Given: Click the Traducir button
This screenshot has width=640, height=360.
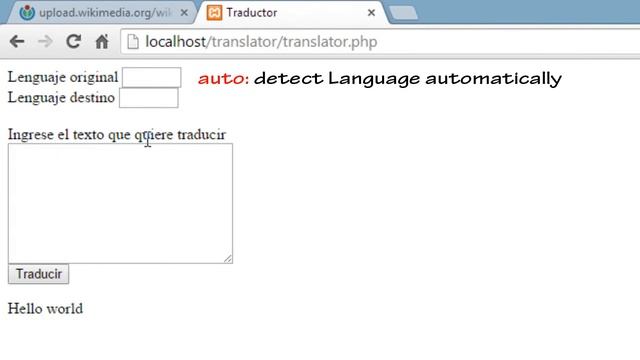Looking at the screenshot, I should click(38, 274).
